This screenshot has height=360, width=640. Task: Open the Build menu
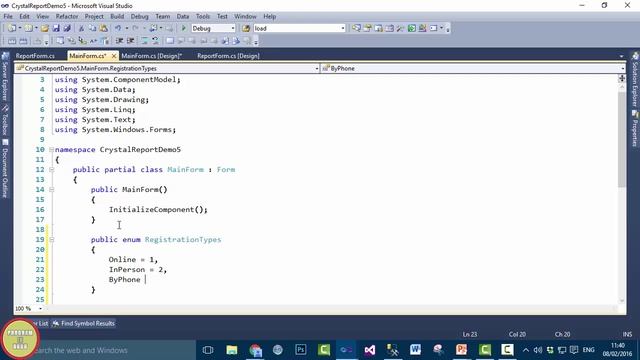117,16
